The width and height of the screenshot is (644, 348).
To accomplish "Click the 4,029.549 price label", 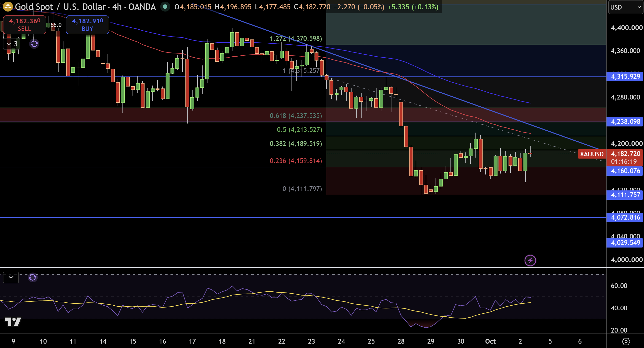I will 625,243.
